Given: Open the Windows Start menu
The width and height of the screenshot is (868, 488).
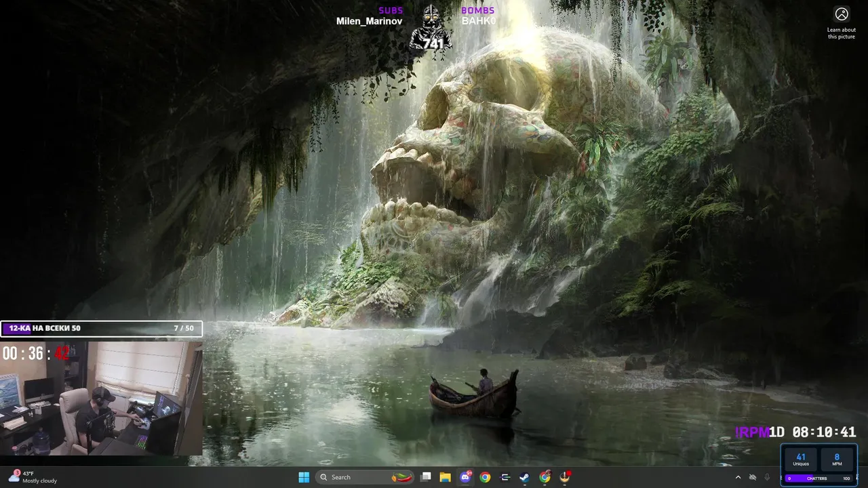Looking at the screenshot, I should pos(304,477).
